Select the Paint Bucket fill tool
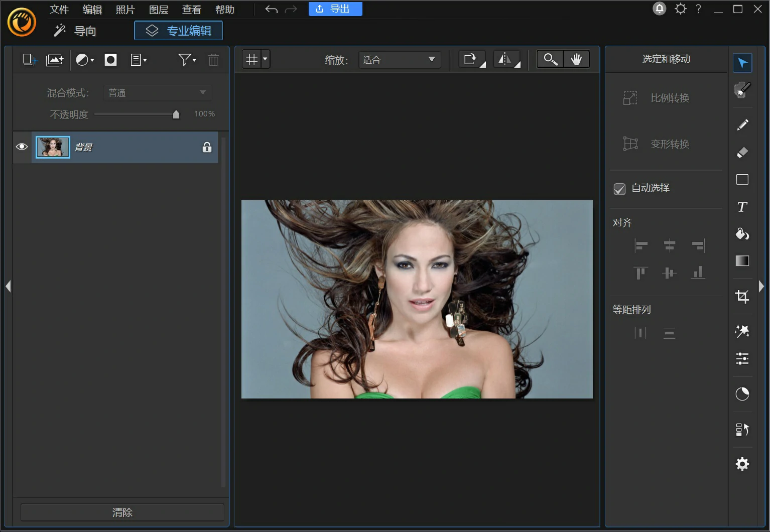770x532 pixels. point(742,234)
